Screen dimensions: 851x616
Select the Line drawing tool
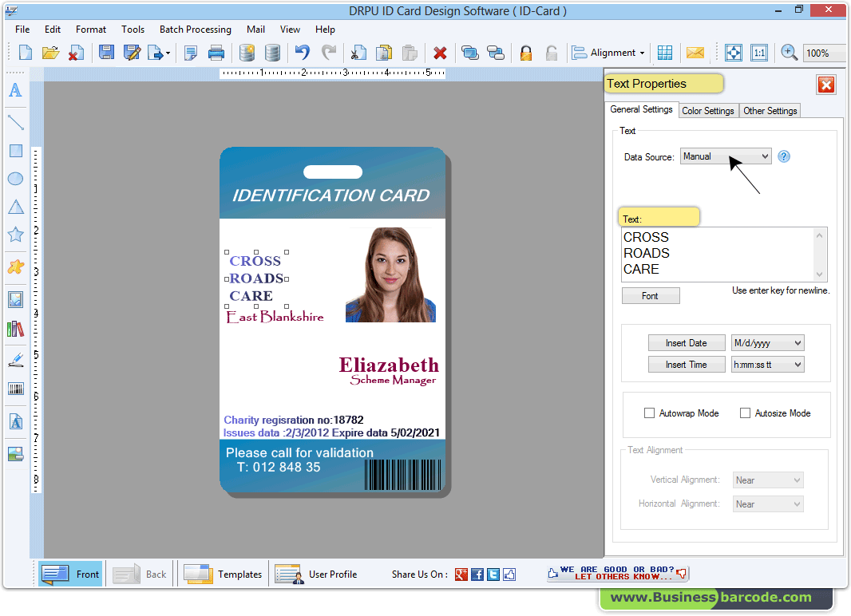[14, 122]
